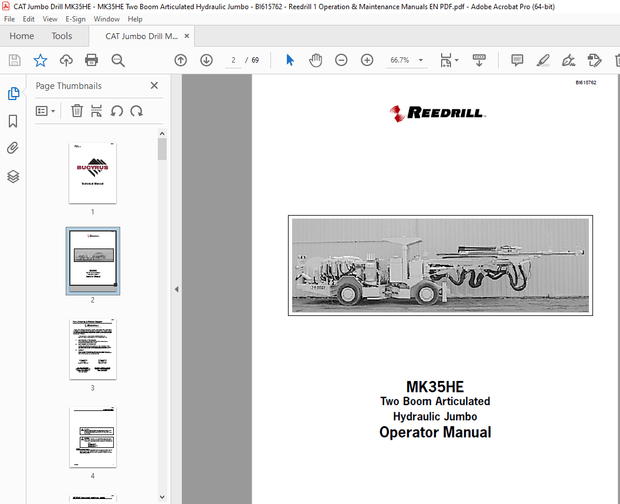
Task: Open thumbnail options dropdown menu
Action: [x=45, y=111]
